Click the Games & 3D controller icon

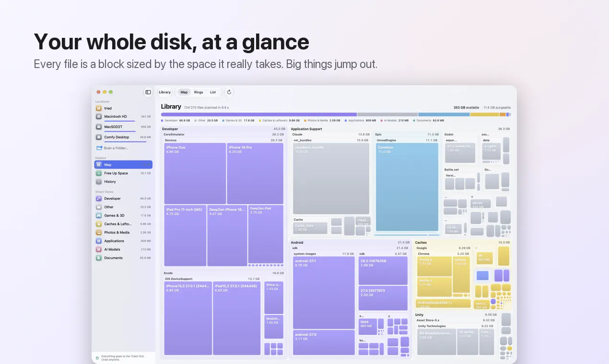(x=99, y=216)
